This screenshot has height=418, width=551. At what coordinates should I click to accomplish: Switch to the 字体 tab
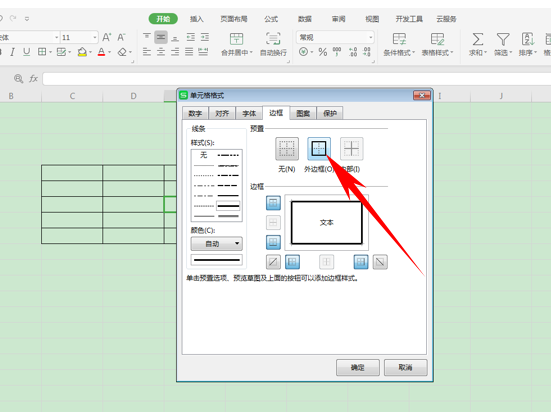[x=249, y=113]
